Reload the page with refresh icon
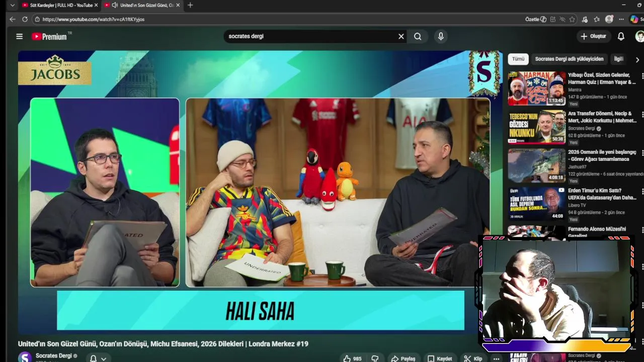 [x=25, y=19]
